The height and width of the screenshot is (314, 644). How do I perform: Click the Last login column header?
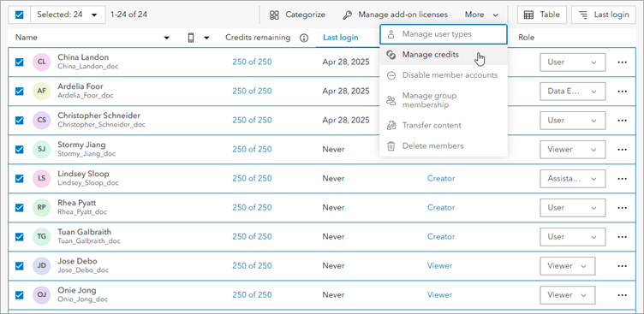click(x=341, y=38)
